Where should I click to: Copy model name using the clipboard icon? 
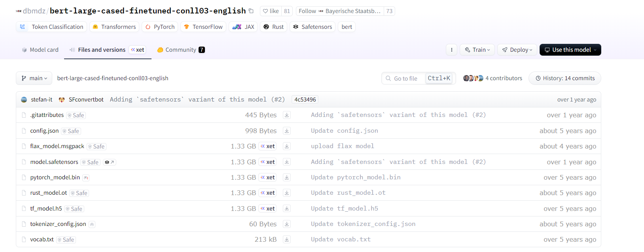coord(251,11)
